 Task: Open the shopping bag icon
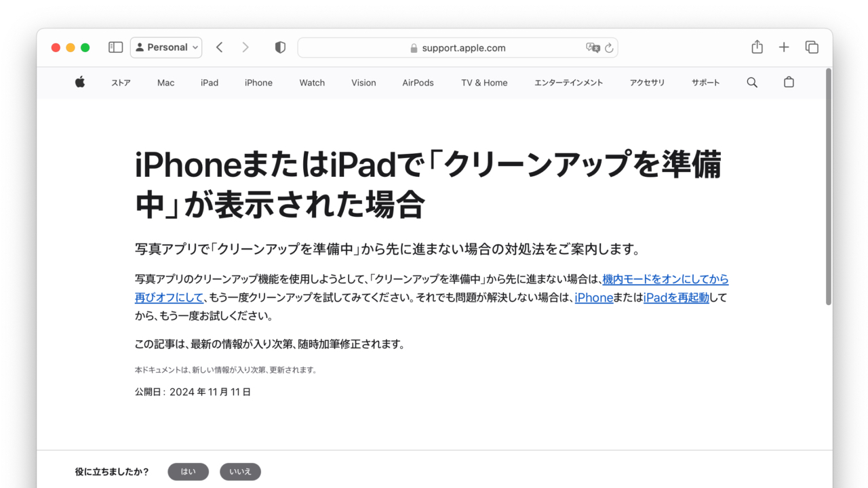pos(789,82)
